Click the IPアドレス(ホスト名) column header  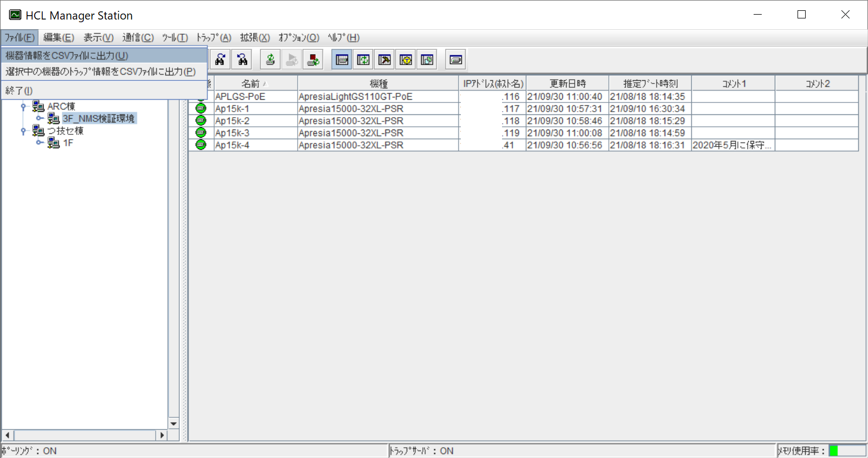click(x=493, y=83)
